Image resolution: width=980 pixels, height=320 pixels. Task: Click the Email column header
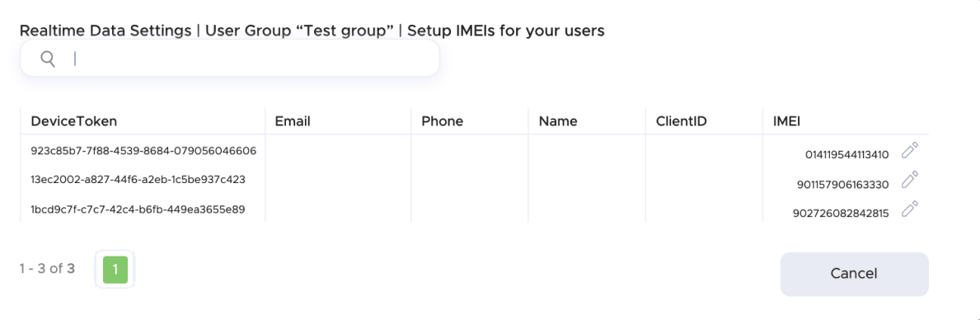(293, 121)
